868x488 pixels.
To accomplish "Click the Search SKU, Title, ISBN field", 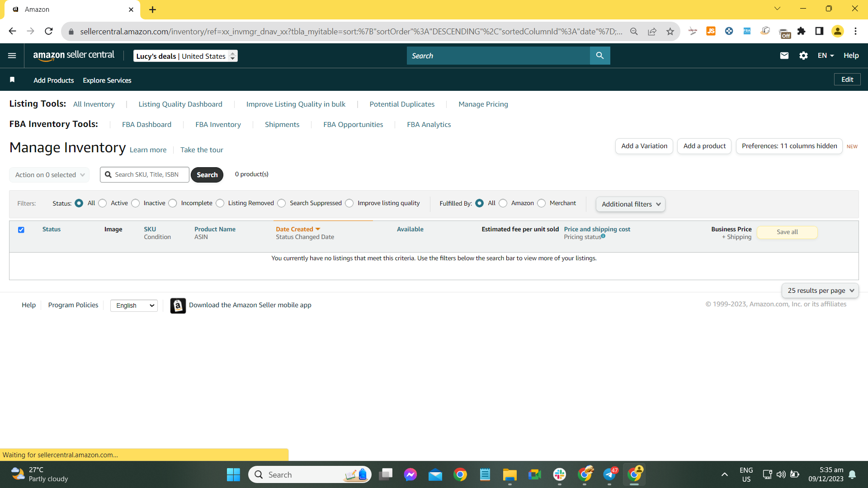I will click(x=145, y=175).
